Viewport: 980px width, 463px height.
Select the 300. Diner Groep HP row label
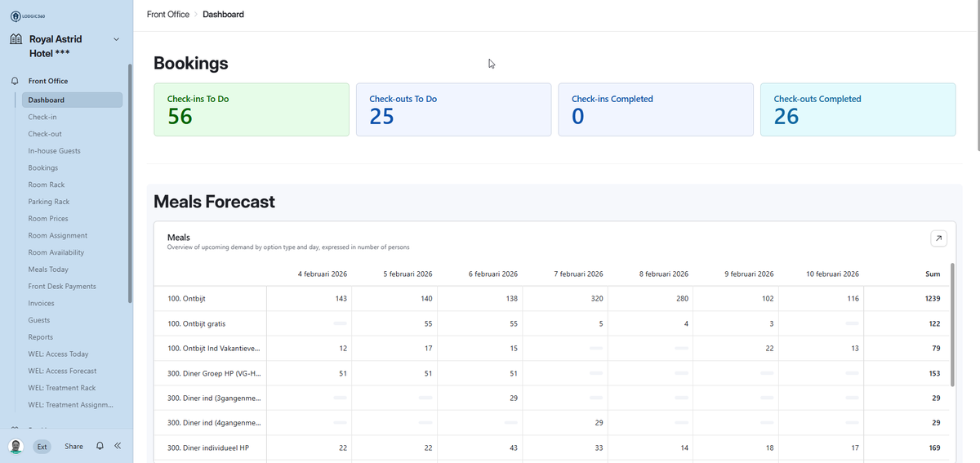click(214, 375)
